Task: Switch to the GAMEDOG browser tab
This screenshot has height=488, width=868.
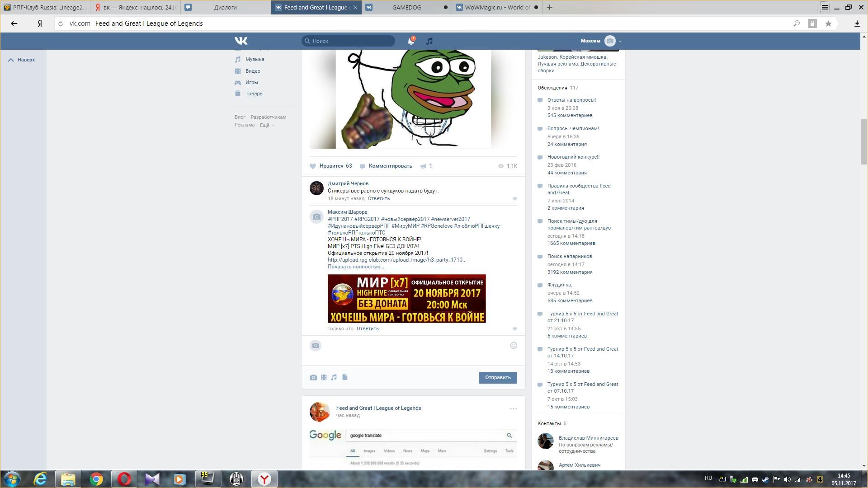Action: tap(406, 7)
